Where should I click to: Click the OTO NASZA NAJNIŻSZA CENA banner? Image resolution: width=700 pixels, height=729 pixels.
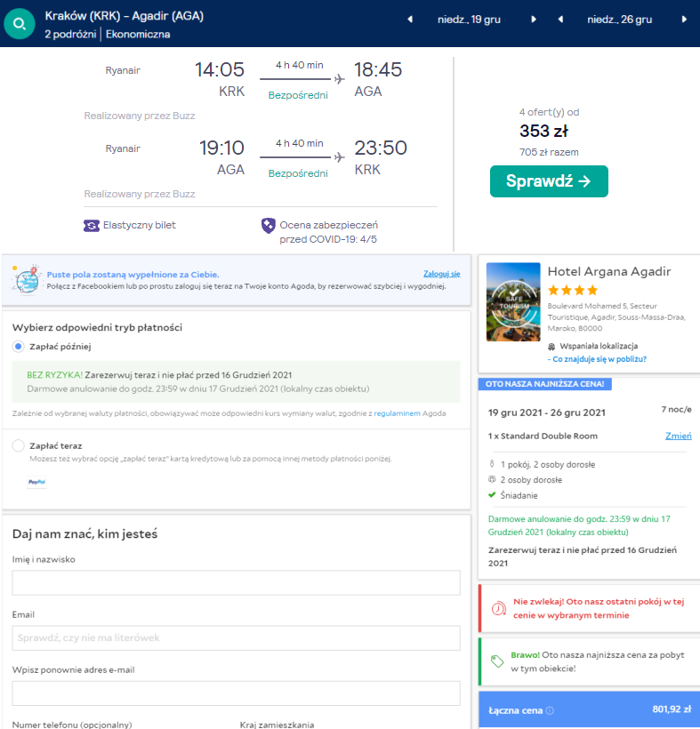[544, 384]
